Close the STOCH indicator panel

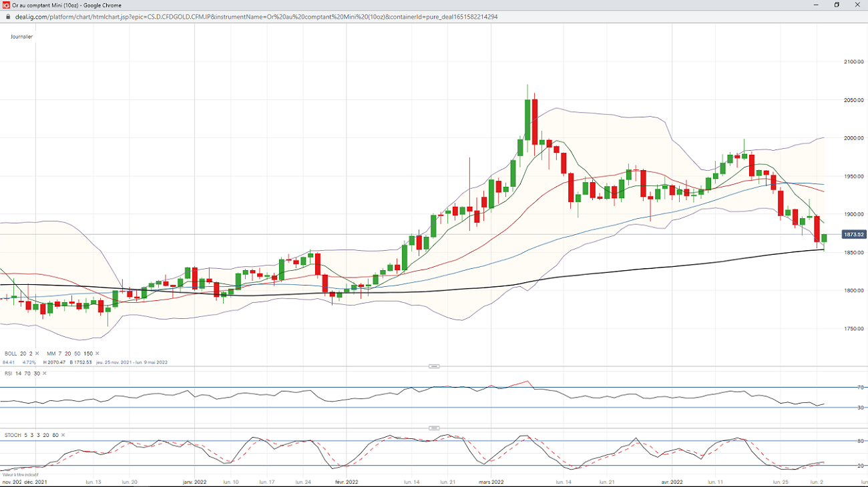pos(63,435)
